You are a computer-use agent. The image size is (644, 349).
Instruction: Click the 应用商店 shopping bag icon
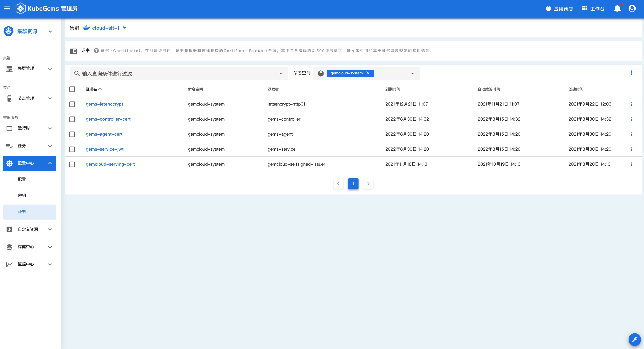click(548, 8)
